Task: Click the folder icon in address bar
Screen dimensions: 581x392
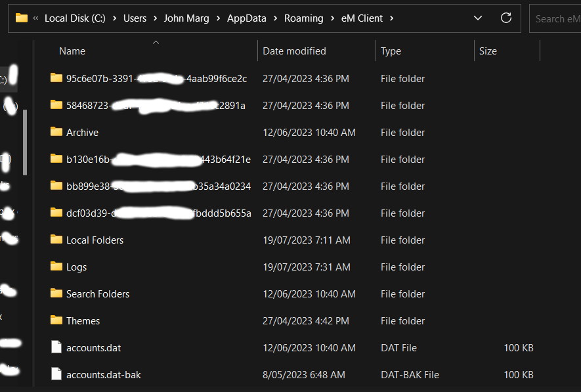Action: pos(22,18)
